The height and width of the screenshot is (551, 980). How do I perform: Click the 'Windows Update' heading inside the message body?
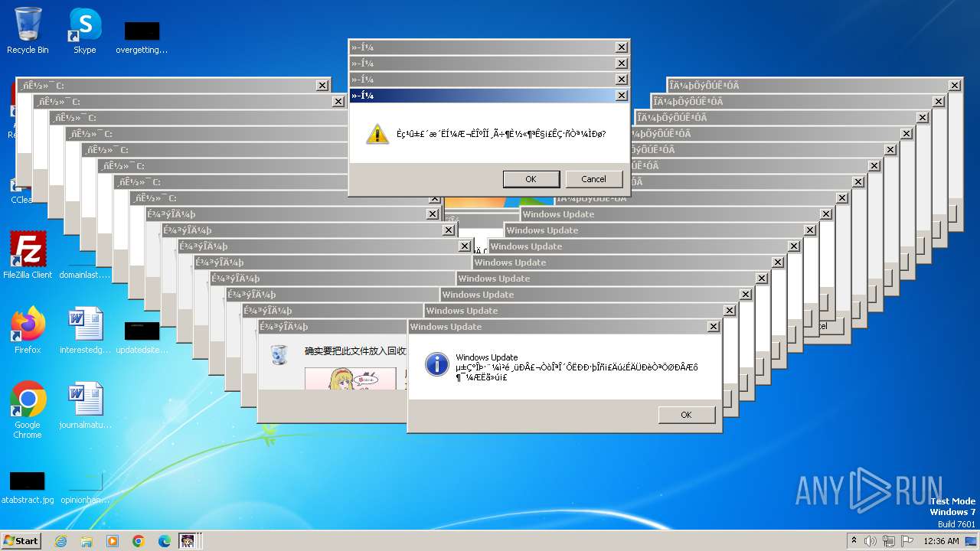click(487, 357)
